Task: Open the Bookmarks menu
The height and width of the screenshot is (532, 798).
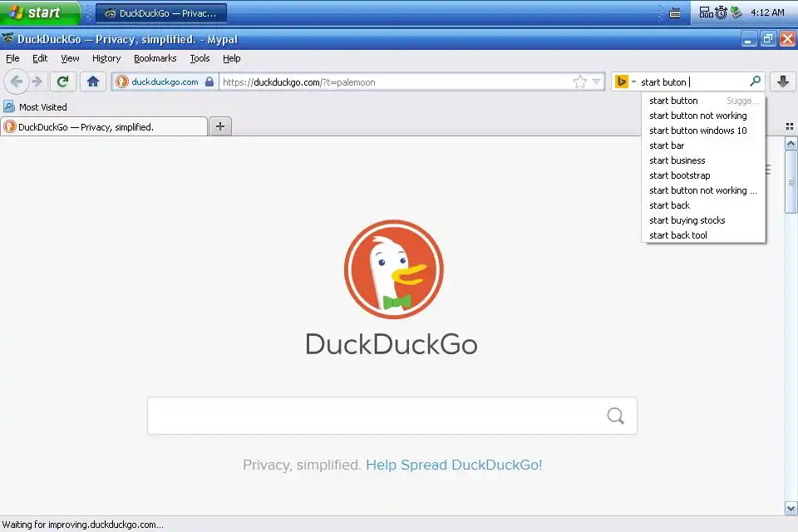Action: tap(155, 58)
